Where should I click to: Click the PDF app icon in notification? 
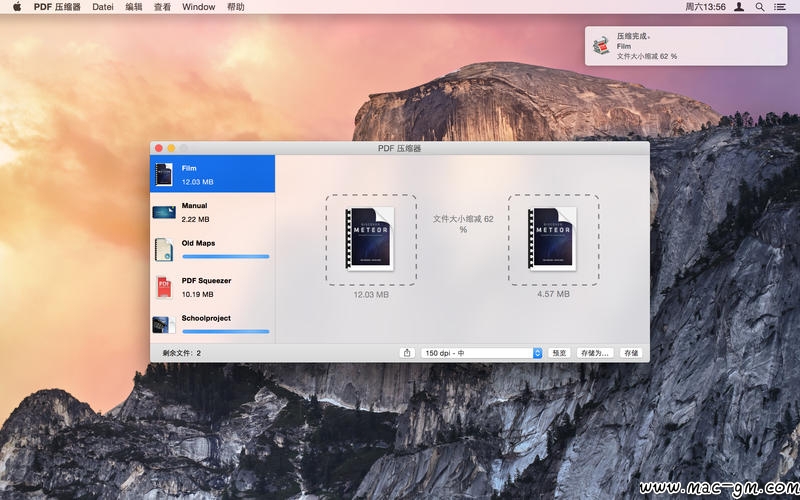tap(602, 46)
